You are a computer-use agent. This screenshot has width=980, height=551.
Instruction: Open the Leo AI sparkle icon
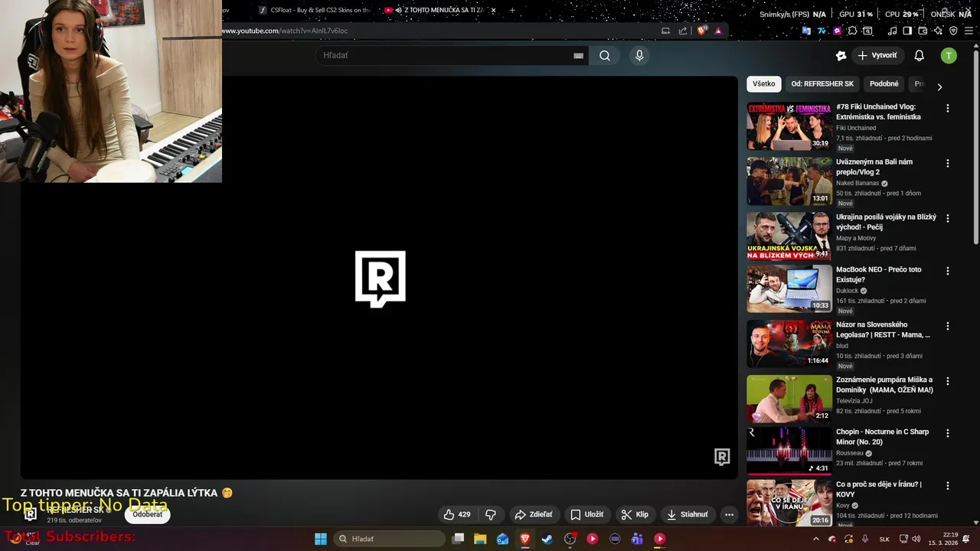[x=938, y=31]
